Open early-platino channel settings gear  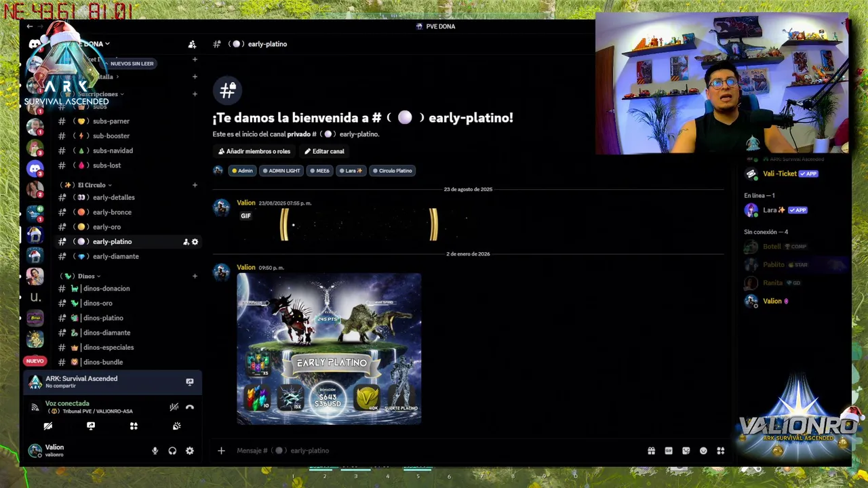[195, 242]
